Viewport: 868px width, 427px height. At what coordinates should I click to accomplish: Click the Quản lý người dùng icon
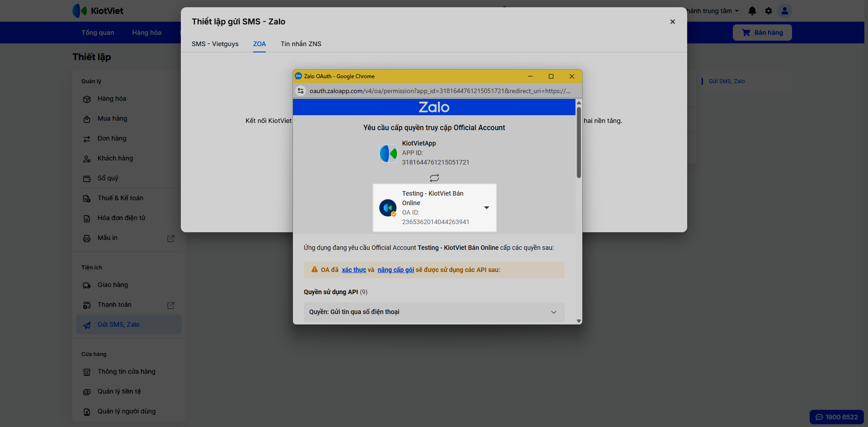point(87,412)
